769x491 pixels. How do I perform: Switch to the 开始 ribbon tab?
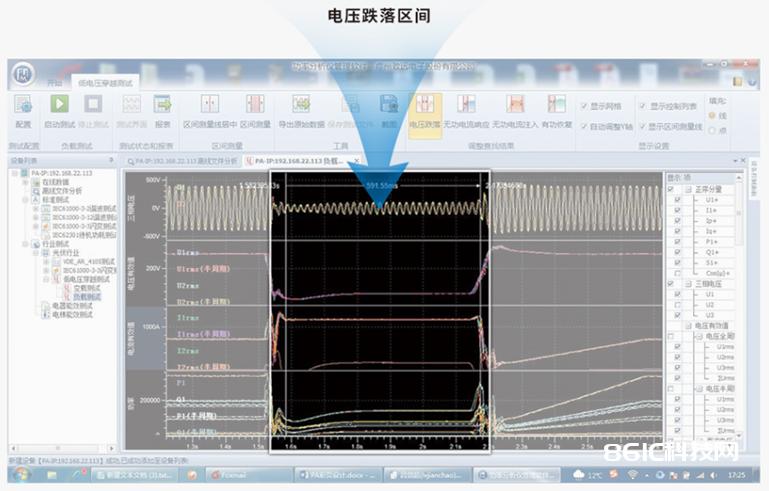coord(55,83)
